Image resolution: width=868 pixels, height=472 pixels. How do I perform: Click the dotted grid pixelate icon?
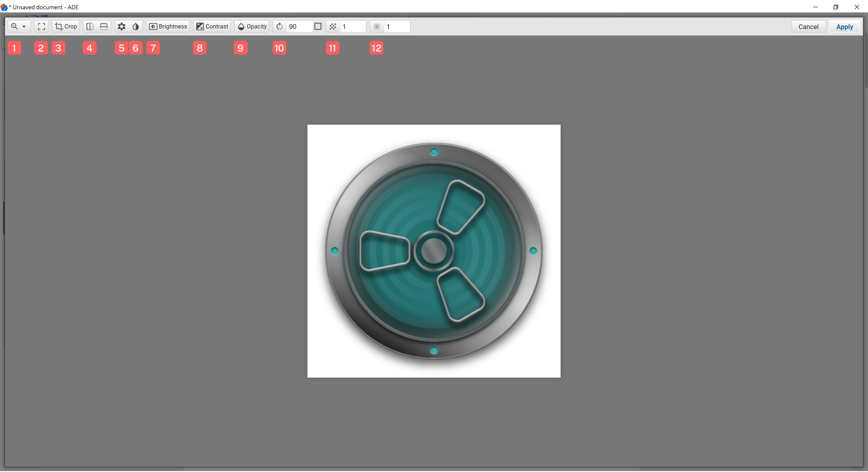(x=377, y=27)
